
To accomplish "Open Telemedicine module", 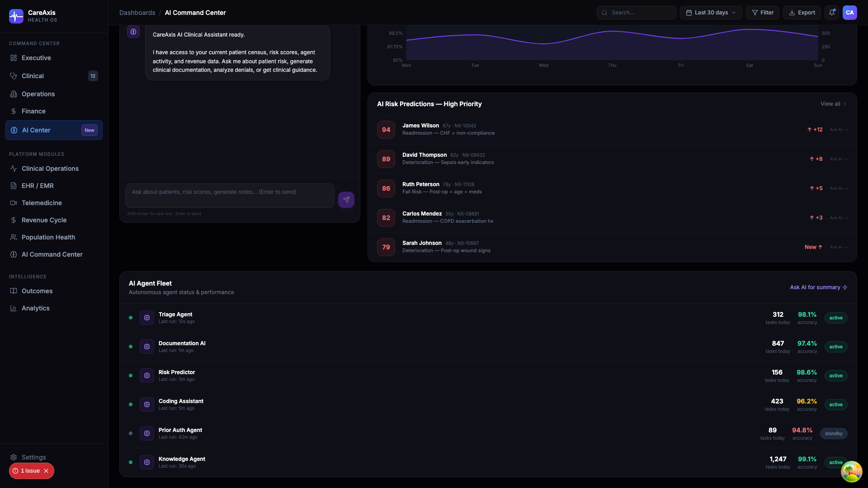I will [54, 203].
